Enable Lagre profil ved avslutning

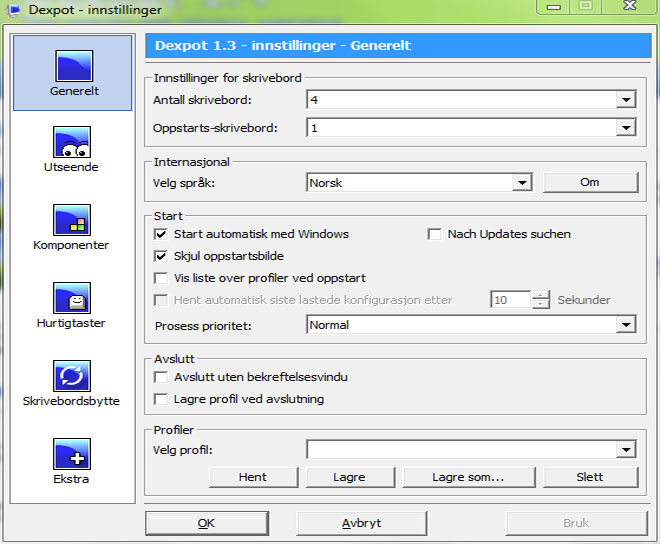click(160, 399)
